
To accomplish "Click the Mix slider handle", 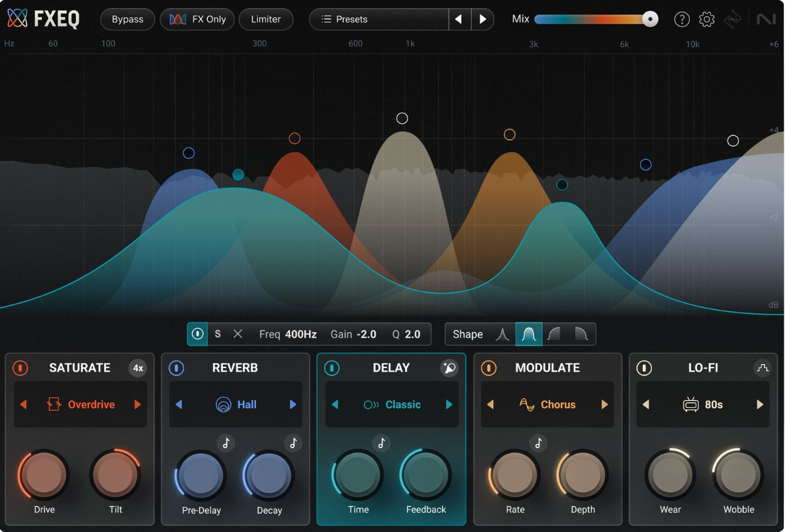I will point(650,19).
